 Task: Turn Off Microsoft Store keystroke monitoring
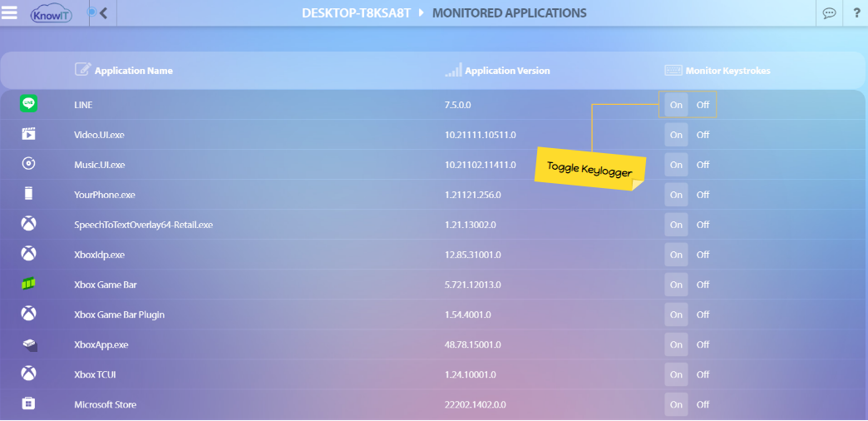pyautogui.click(x=703, y=404)
